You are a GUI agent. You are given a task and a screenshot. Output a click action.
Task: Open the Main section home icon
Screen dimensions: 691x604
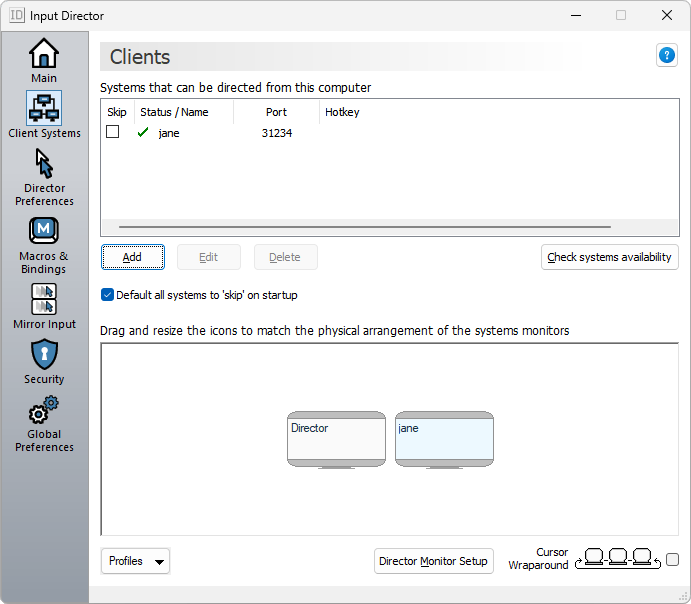44,53
